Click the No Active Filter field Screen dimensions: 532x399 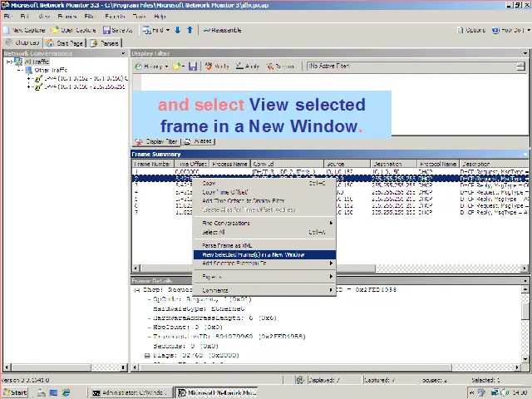[x=411, y=66]
